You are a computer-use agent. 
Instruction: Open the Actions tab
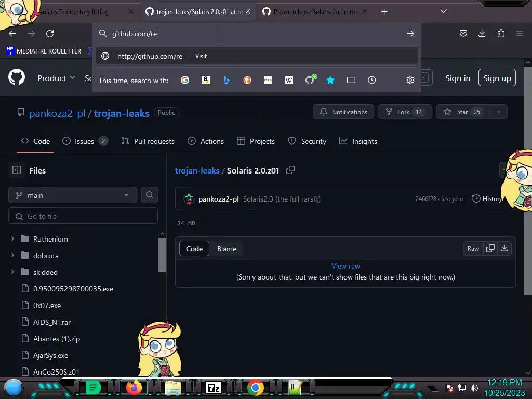pos(206,141)
